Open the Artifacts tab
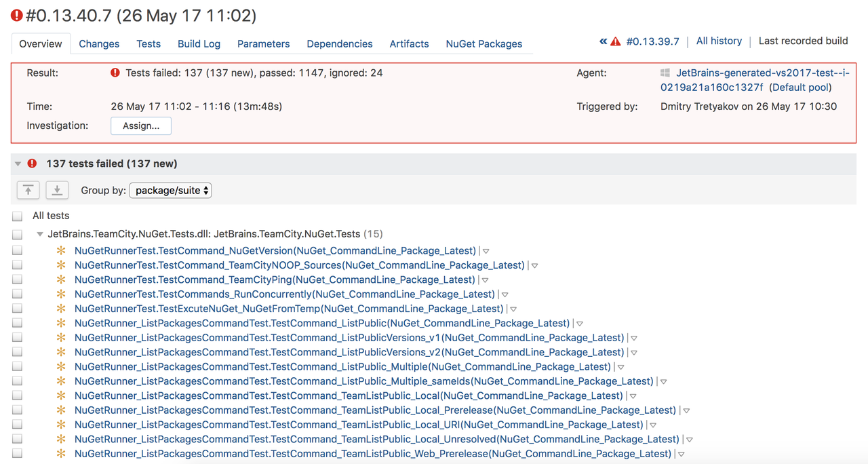 (409, 43)
